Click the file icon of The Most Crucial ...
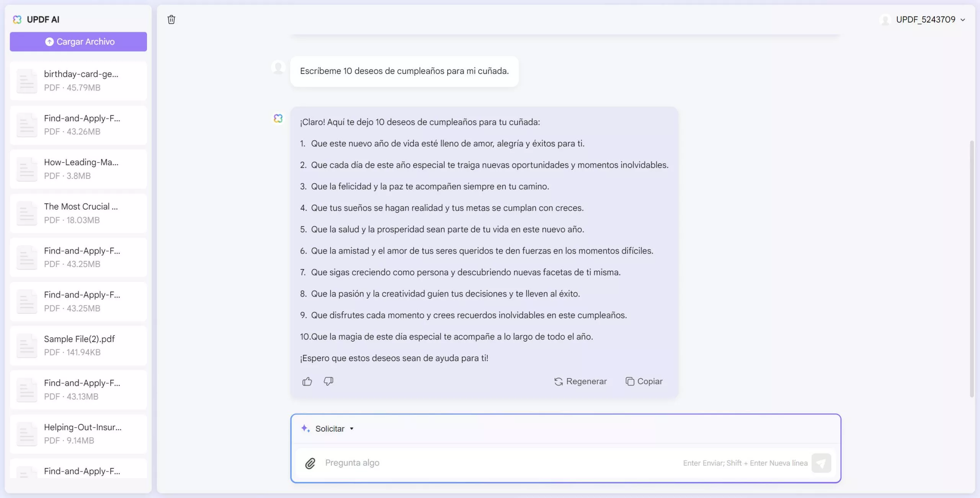The image size is (980, 498). coord(27,213)
